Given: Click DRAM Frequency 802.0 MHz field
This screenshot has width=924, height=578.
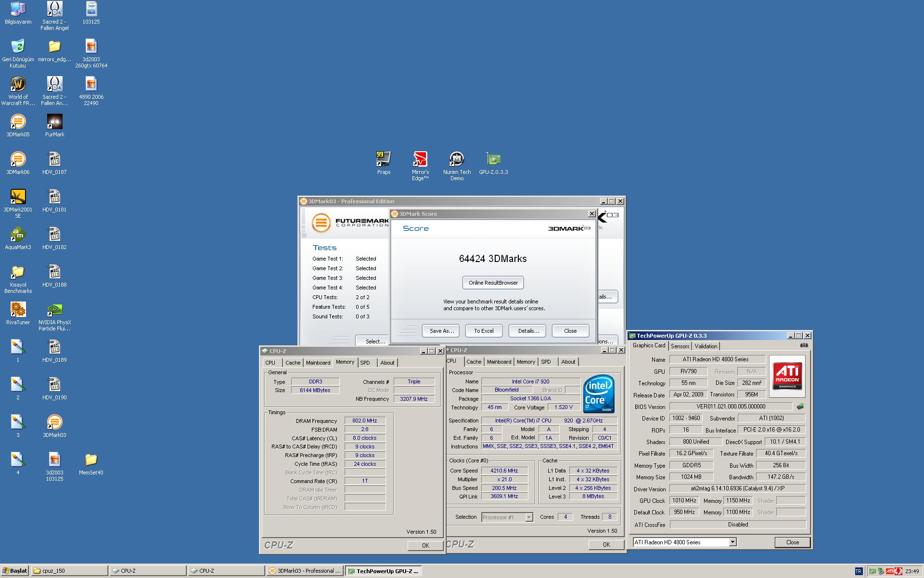Looking at the screenshot, I should (365, 421).
